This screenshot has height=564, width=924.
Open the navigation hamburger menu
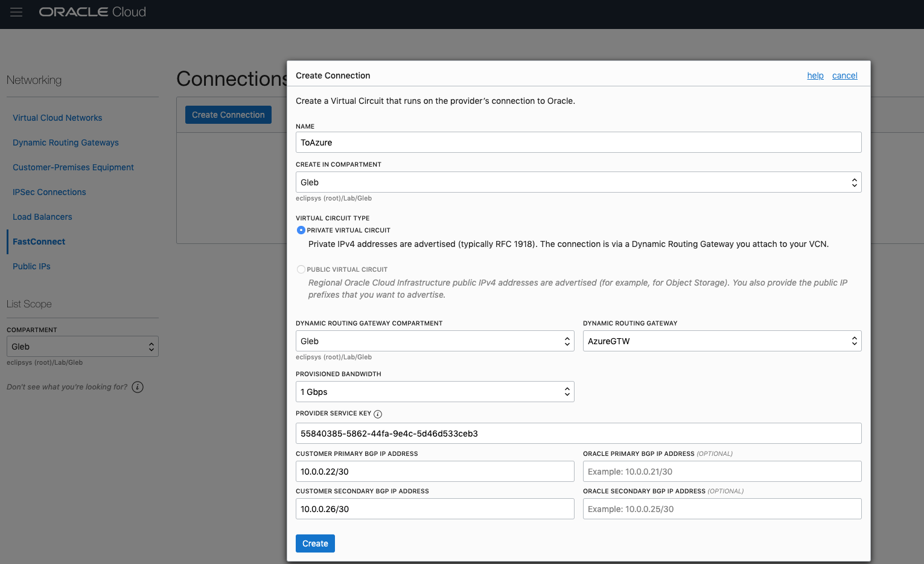coord(16,11)
